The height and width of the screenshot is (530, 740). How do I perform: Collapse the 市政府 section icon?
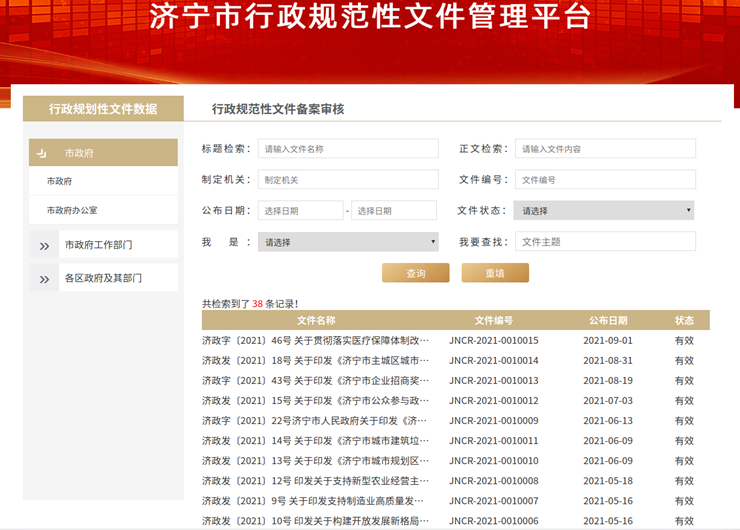[x=42, y=153]
